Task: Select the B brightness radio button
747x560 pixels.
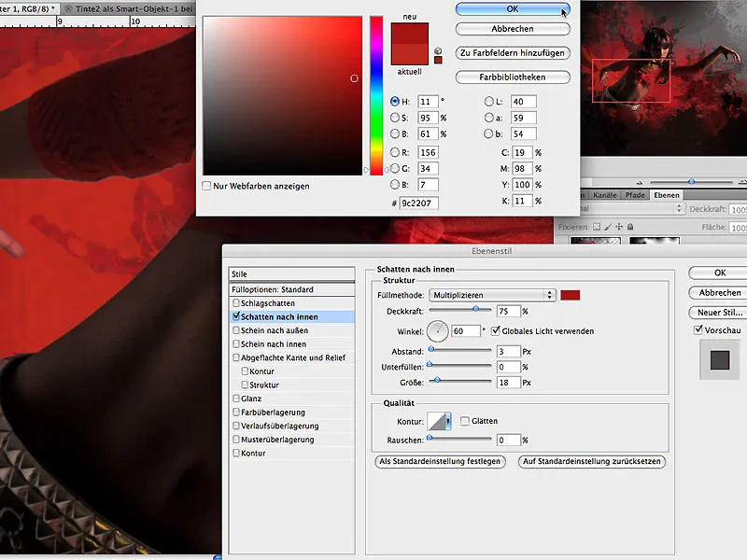Action: tap(394, 133)
